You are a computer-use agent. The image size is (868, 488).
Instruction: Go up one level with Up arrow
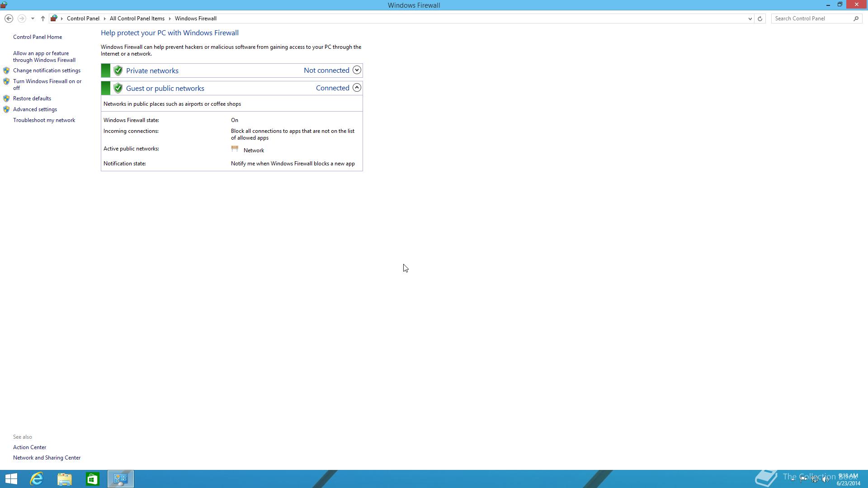pyautogui.click(x=43, y=19)
